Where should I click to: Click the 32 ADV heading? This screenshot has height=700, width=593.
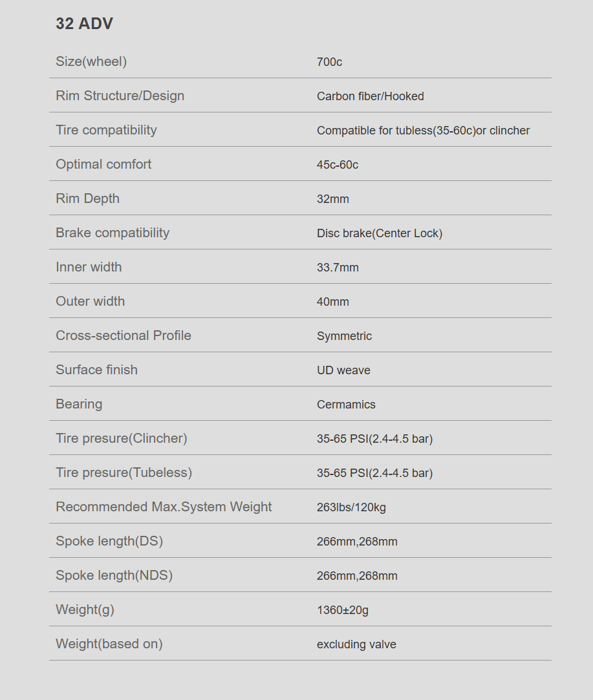85,24
